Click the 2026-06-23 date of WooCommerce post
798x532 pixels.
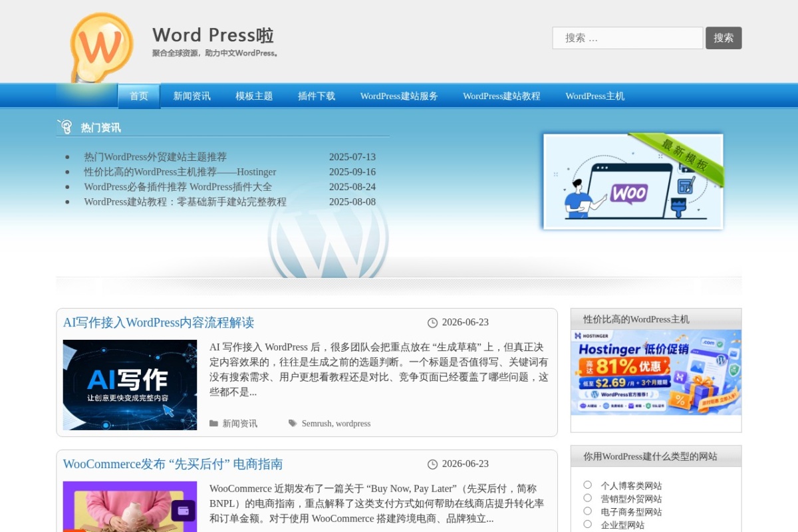[465, 464]
